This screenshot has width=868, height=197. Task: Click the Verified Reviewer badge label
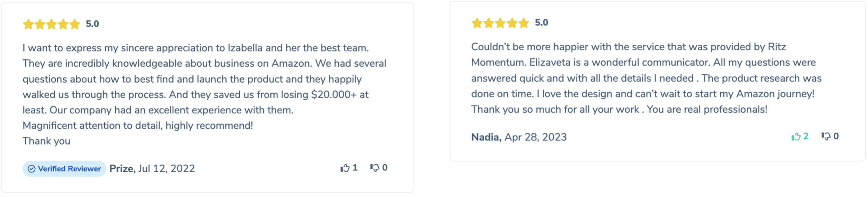tap(69, 169)
